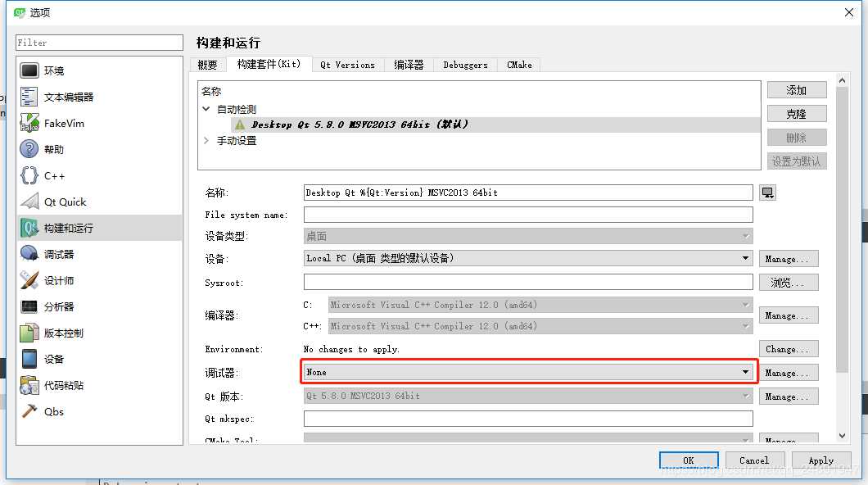
Task: Click the File system name field
Action: pyautogui.click(x=528, y=215)
